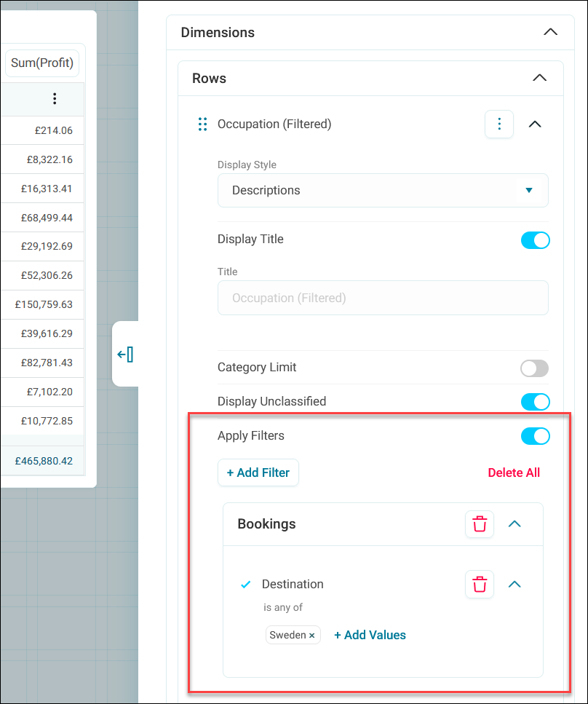Click into the Title text field
Screen dimensions: 588x704
pyautogui.click(x=383, y=298)
